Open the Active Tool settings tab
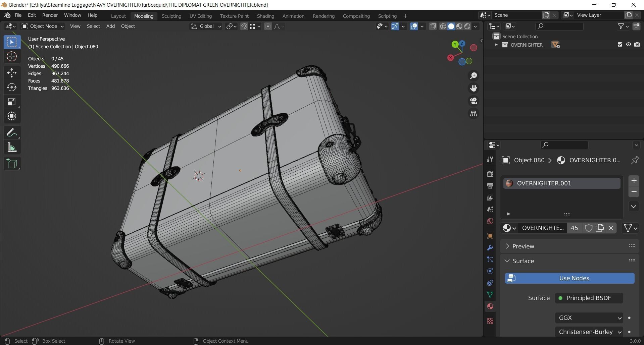The width and height of the screenshot is (644, 345). tap(490, 160)
